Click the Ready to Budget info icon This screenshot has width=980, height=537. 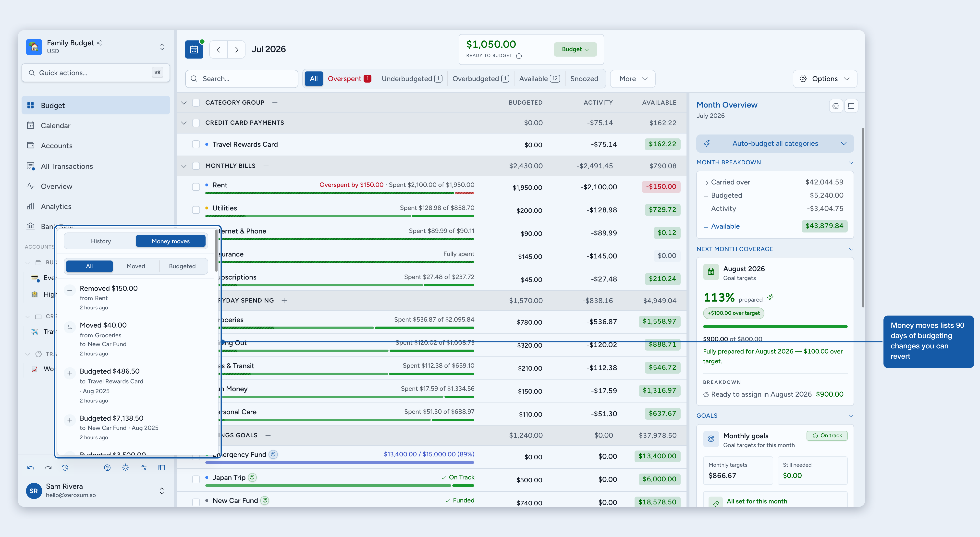[519, 56]
